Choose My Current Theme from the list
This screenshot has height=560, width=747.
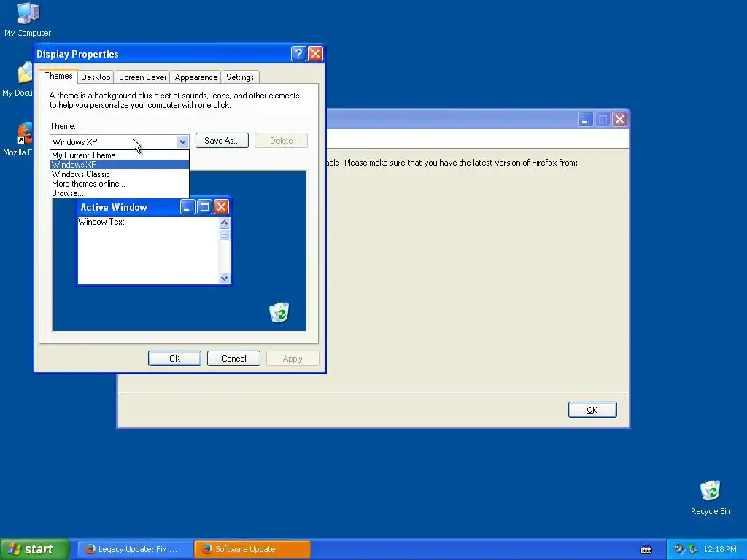(120, 155)
